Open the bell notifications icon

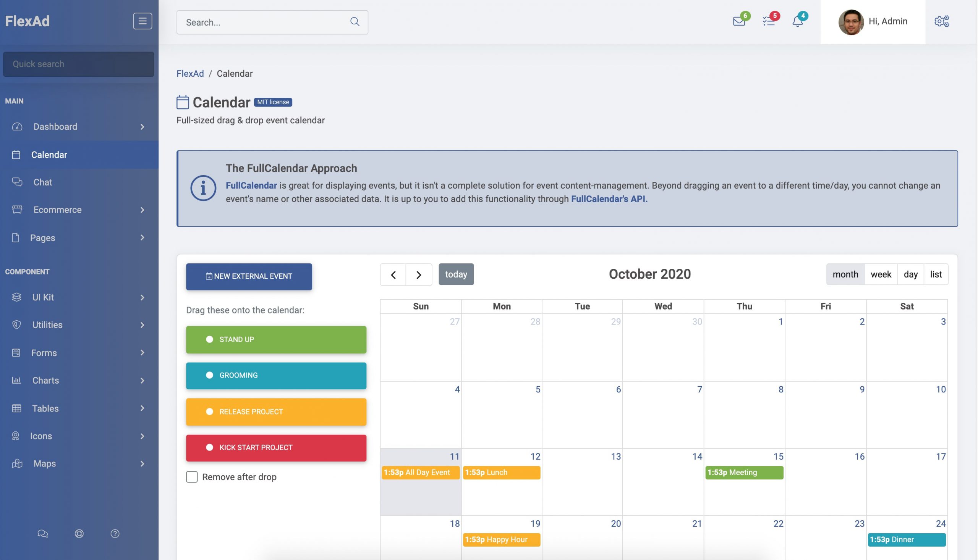[797, 21]
